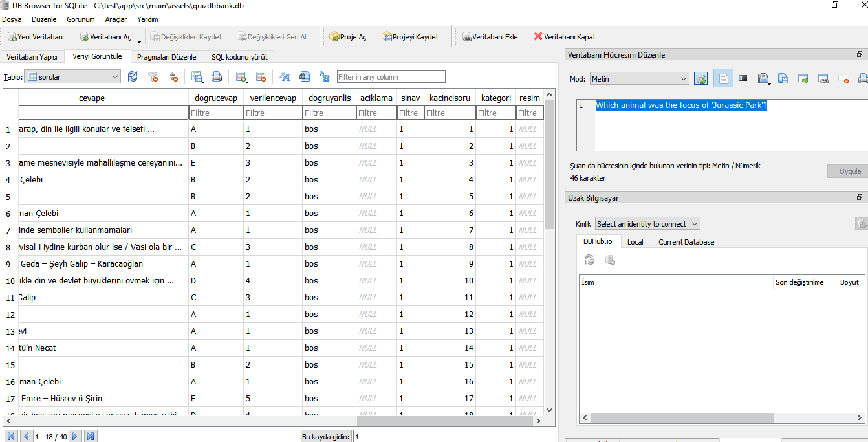
Task: Click the Filtre field under dogrucevap column
Action: (x=216, y=113)
